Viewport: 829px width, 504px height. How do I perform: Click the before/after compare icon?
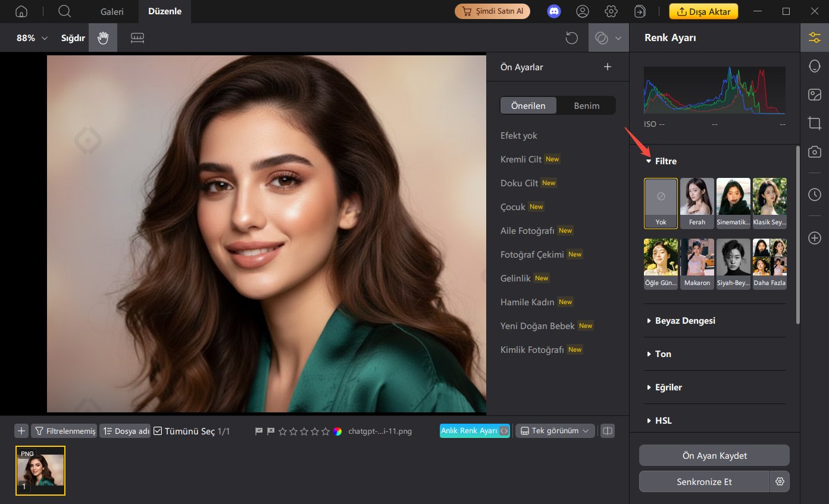[603, 37]
